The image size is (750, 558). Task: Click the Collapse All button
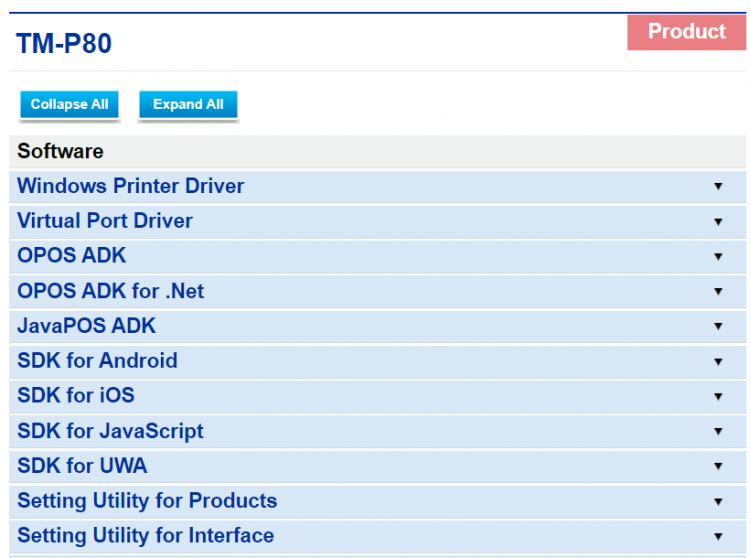(x=69, y=104)
